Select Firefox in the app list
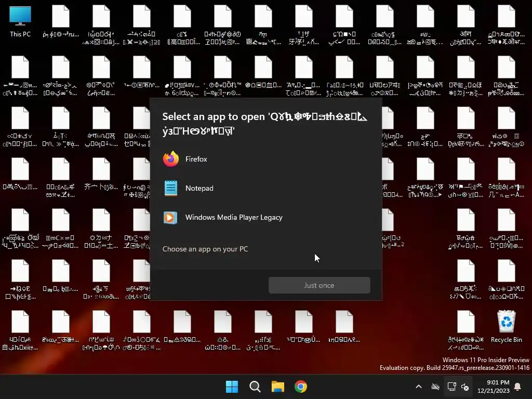This screenshot has height=399, width=532. pyautogui.click(x=265, y=159)
